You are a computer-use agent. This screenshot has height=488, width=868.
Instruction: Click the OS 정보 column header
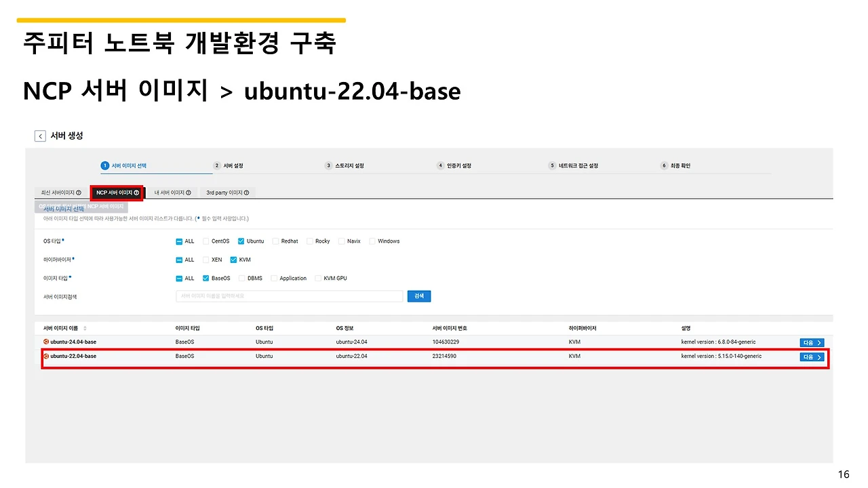(344, 328)
